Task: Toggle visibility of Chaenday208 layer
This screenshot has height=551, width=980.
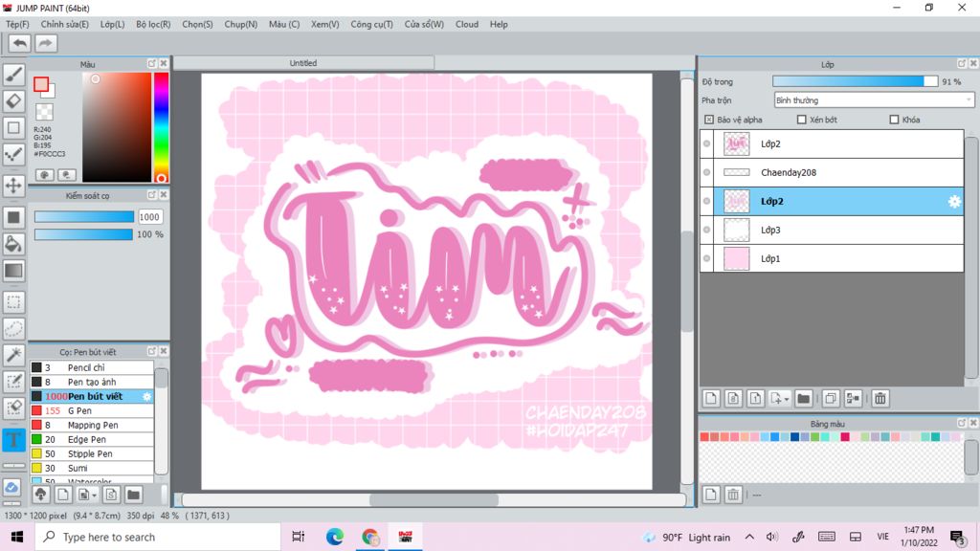Action: (x=707, y=172)
